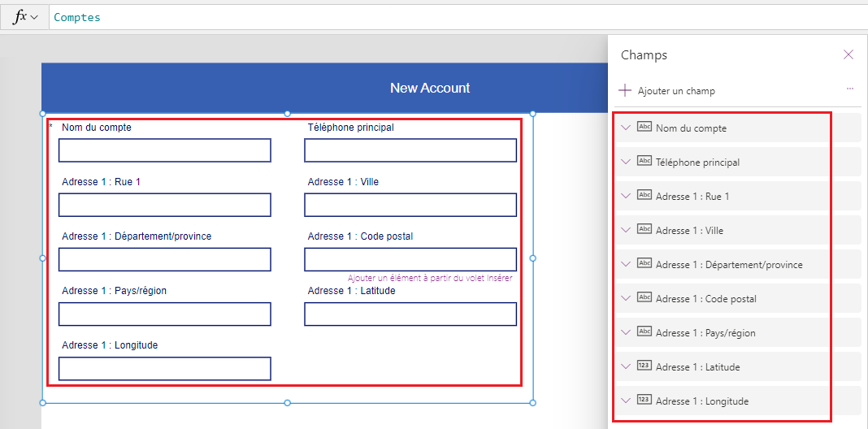Expand the Adresse 1 : Longitude chevron
This screenshot has width=868, height=429.
pos(626,401)
